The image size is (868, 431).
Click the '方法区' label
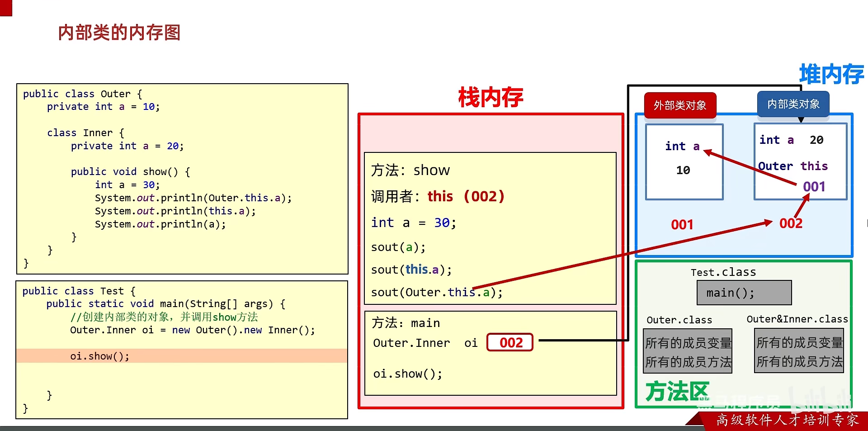pyautogui.click(x=677, y=391)
